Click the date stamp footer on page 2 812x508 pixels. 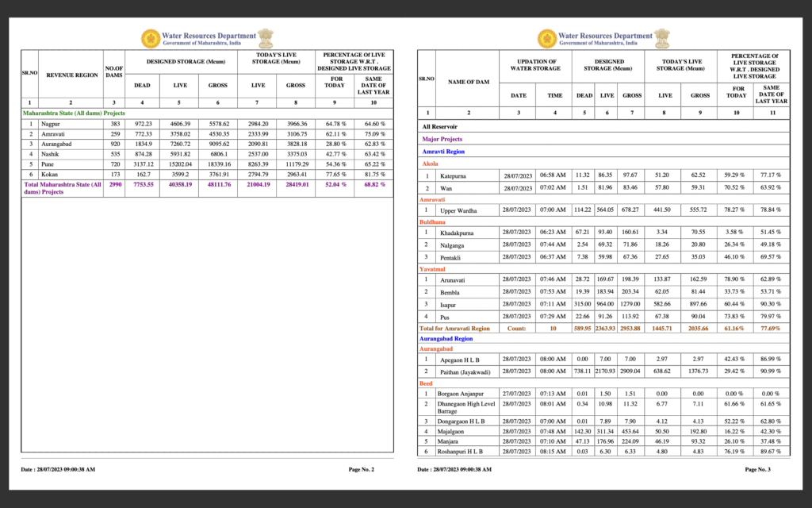(58, 470)
